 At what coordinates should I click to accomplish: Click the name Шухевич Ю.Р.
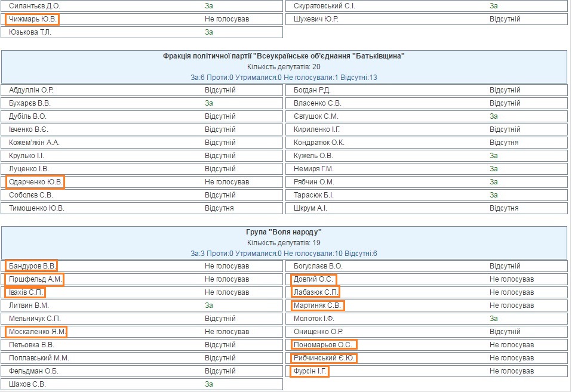coord(316,19)
